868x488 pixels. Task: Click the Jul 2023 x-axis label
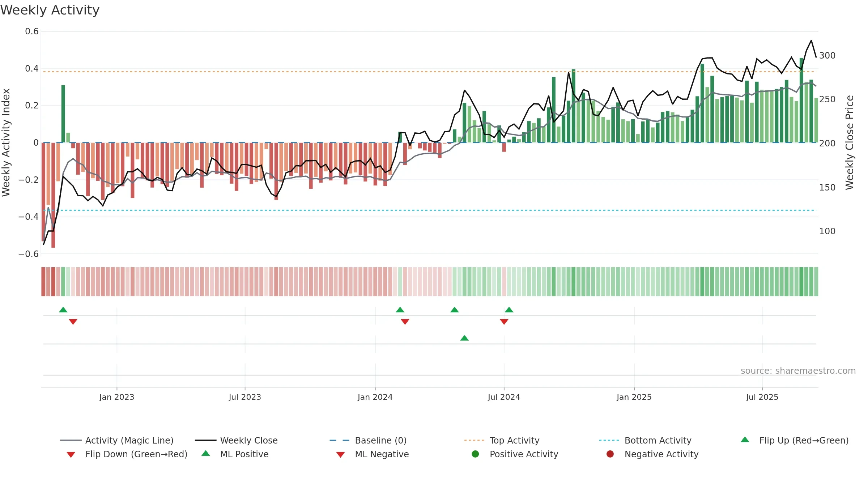(x=245, y=397)
